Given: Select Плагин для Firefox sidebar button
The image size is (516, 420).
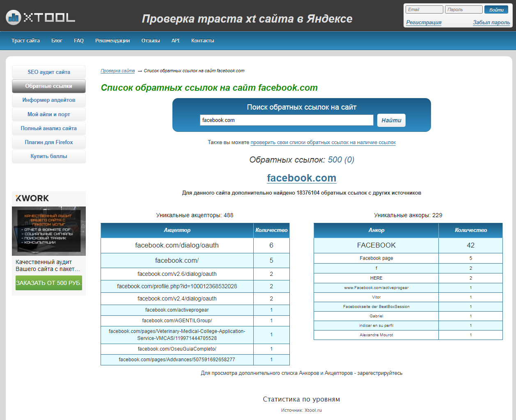Looking at the screenshot, I should coord(49,142).
